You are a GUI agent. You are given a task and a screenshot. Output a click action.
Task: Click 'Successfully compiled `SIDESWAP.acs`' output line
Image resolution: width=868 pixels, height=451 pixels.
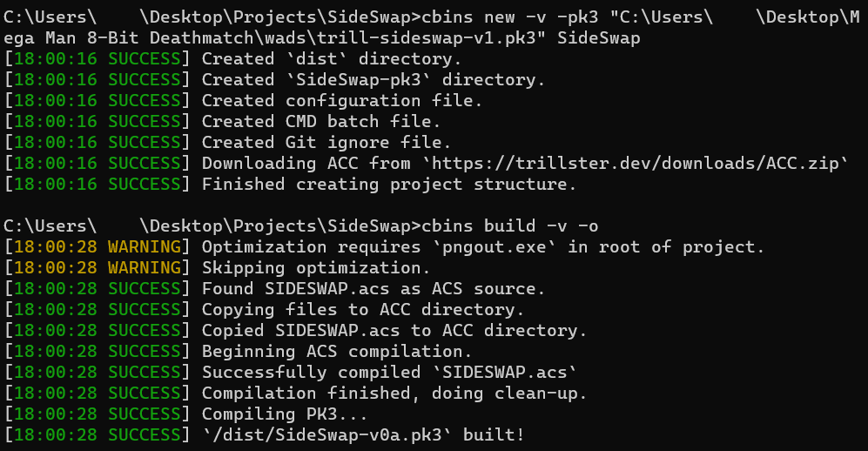pos(389,373)
